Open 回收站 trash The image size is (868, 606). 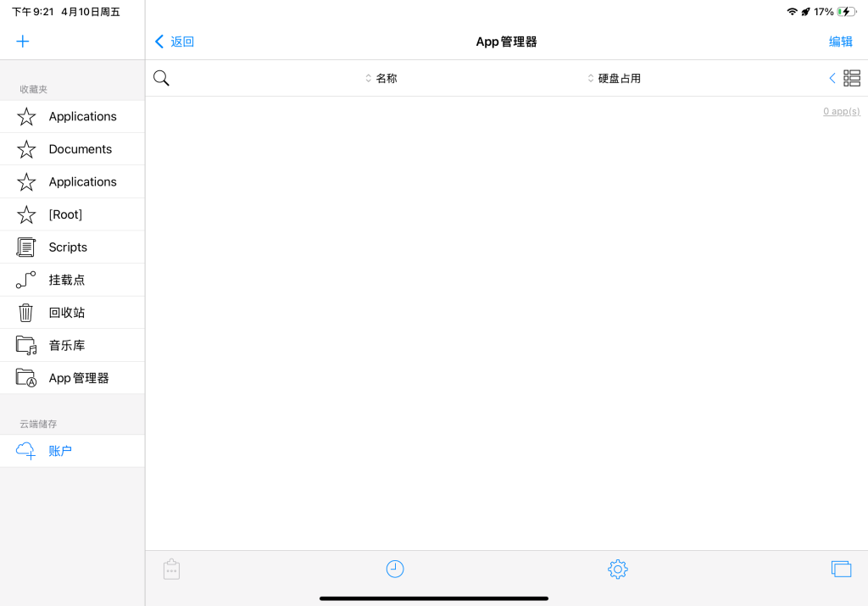coord(73,313)
